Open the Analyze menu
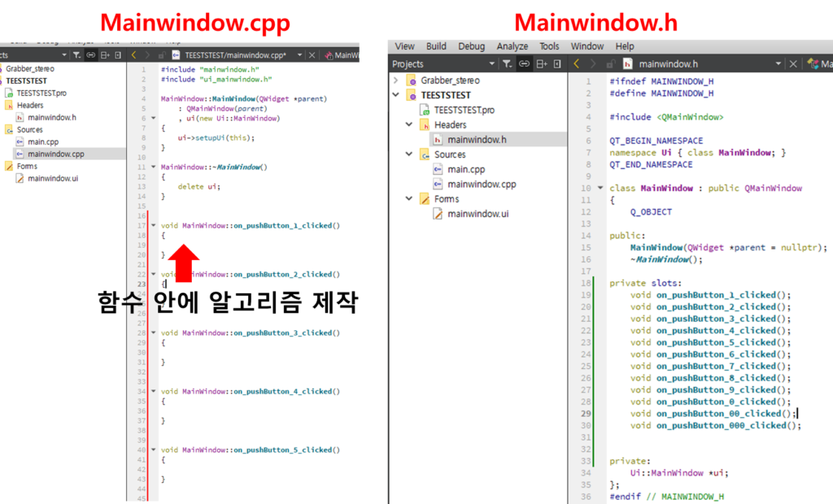833x504 pixels. (x=512, y=46)
